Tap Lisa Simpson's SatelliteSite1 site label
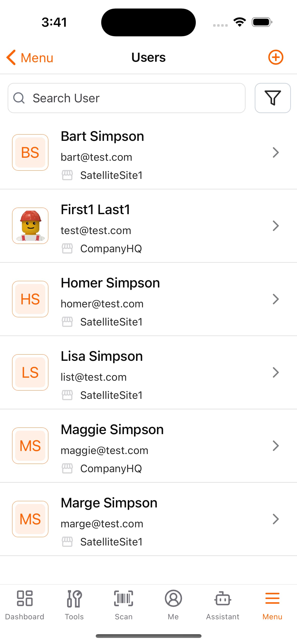 (x=111, y=395)
